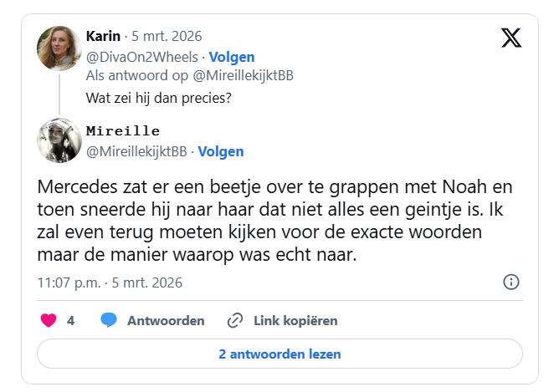Open the @DivaOn2Wheels handle
554x392 pixels.
pyautogui.click(x=141, y=57)
